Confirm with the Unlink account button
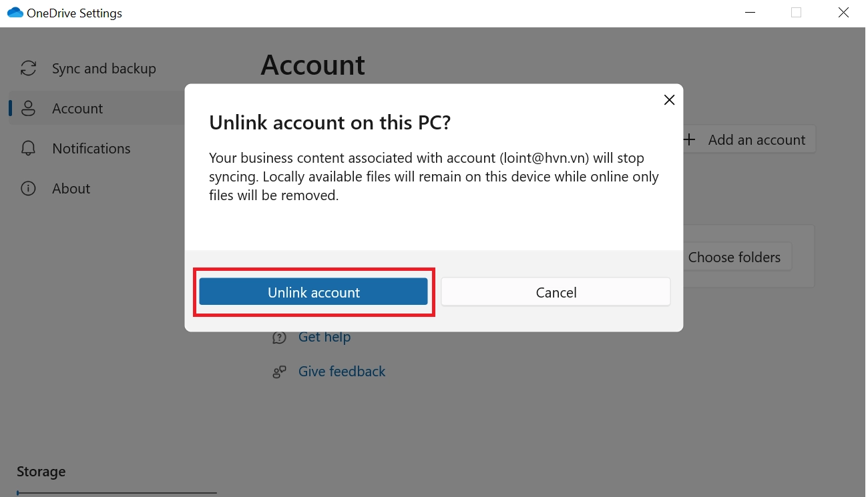 click(313, 292)
